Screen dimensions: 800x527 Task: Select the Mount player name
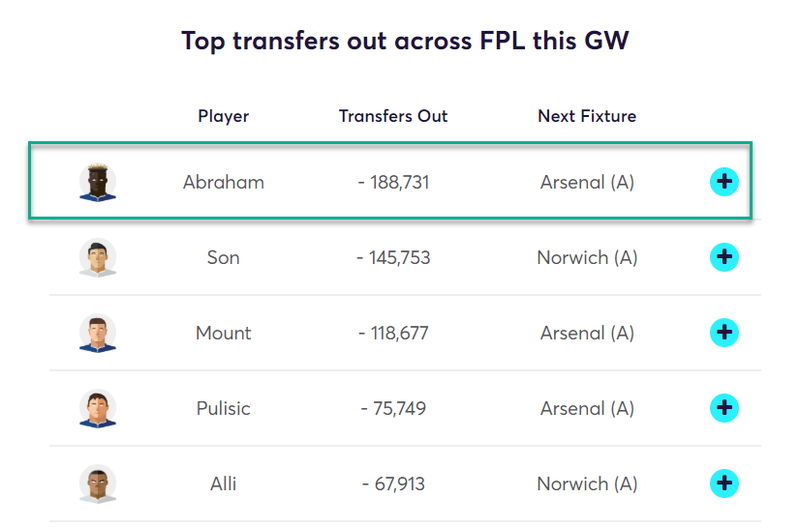[223, 333]
